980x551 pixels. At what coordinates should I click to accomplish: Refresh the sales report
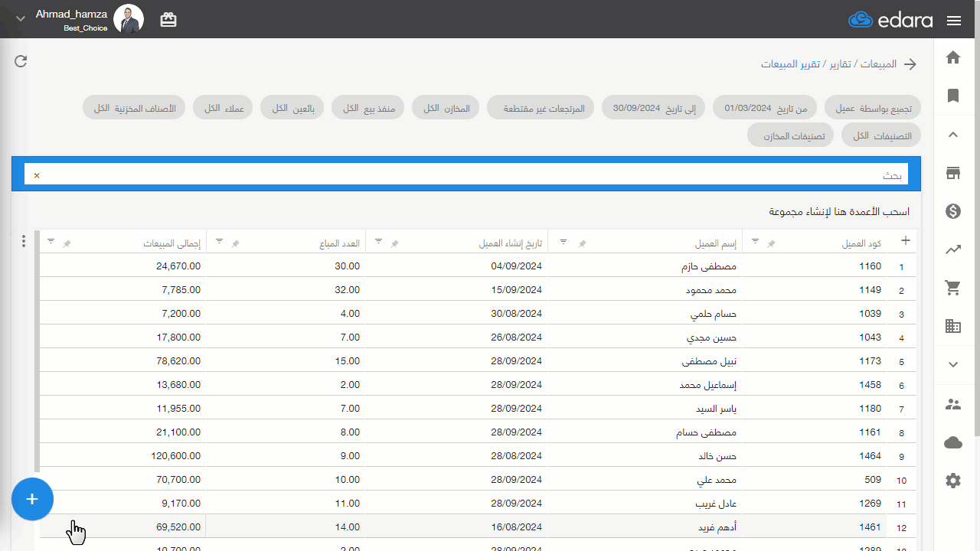coord(21,61)
